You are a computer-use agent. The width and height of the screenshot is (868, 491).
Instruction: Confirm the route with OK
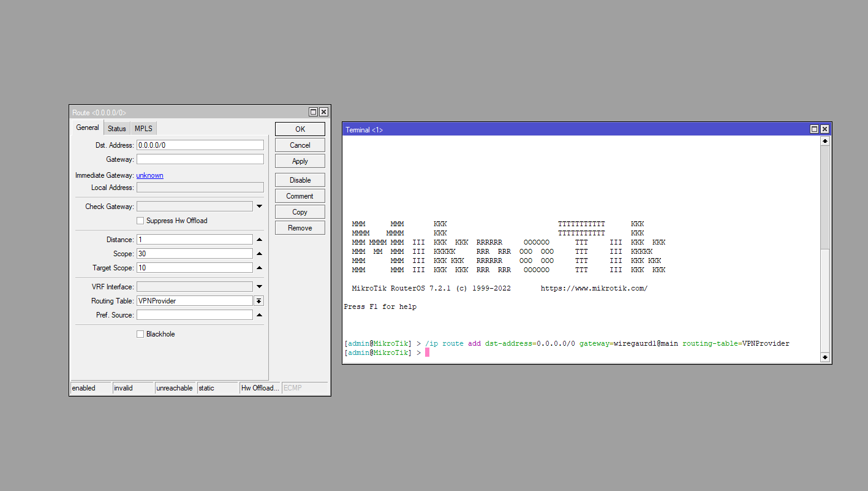[300, 129]
